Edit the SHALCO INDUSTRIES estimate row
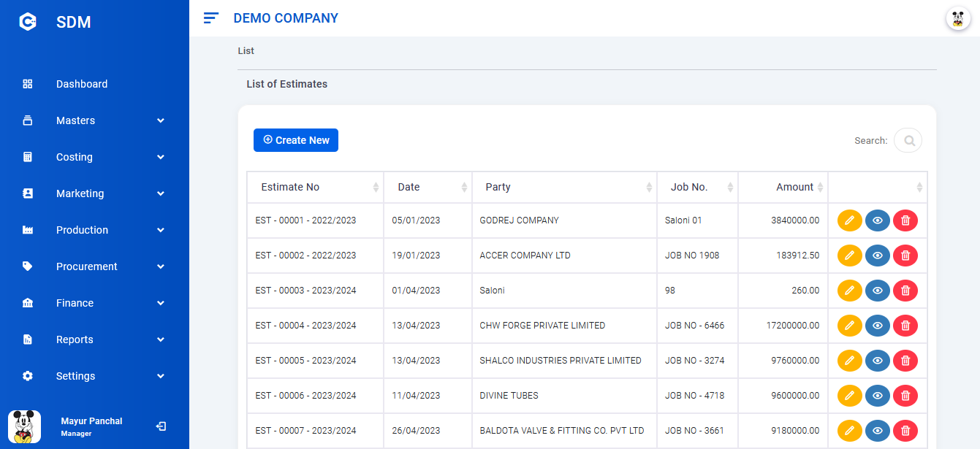The width and height of the screenshot is (980, 449). pos(849,361)
